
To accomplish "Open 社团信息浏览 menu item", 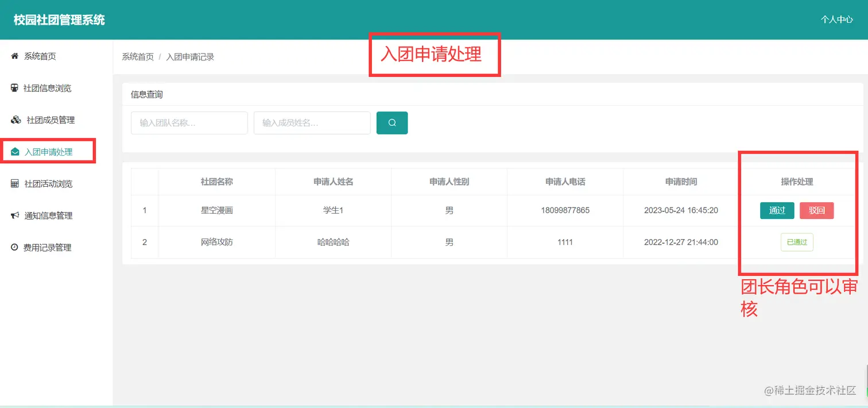I will tap(47, 88).
